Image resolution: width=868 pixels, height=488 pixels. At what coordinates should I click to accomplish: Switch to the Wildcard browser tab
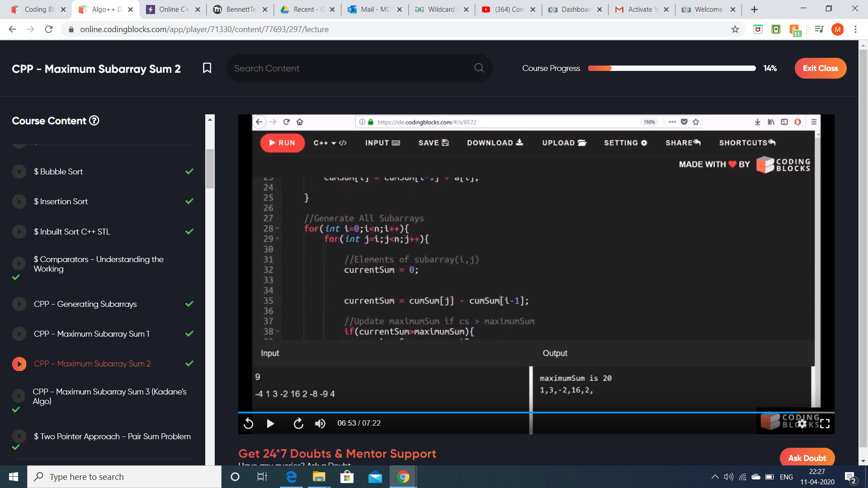pyautogui.click(x=441, y=9)
